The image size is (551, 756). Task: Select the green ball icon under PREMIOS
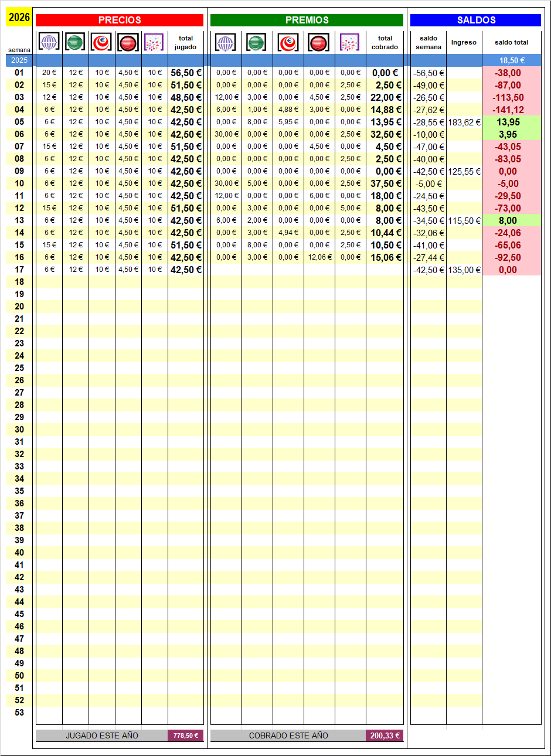click(256, 42)
